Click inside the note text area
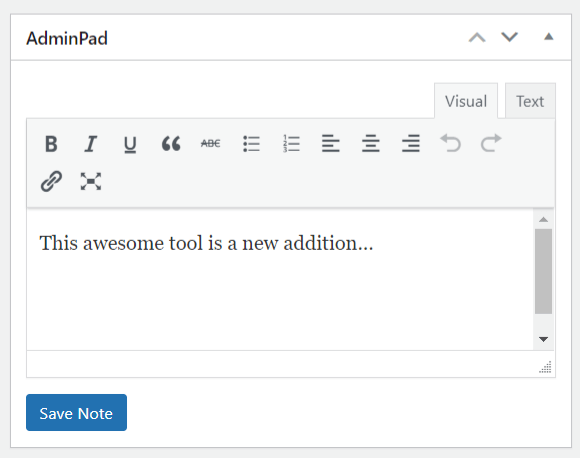580x458 pixels. (280, 279)
